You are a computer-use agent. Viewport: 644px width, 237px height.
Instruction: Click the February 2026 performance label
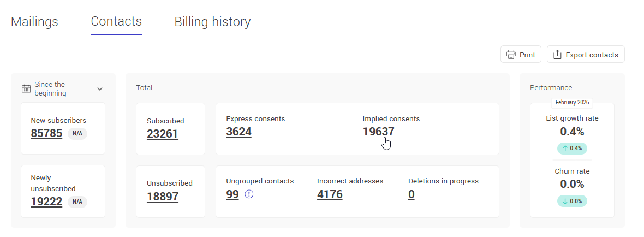click(x=572, y=103)
